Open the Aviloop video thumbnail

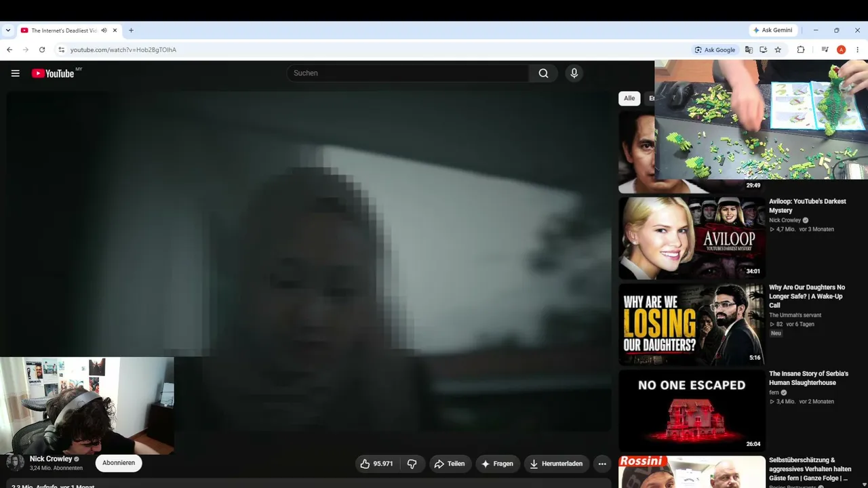click(x=692, y=238)
